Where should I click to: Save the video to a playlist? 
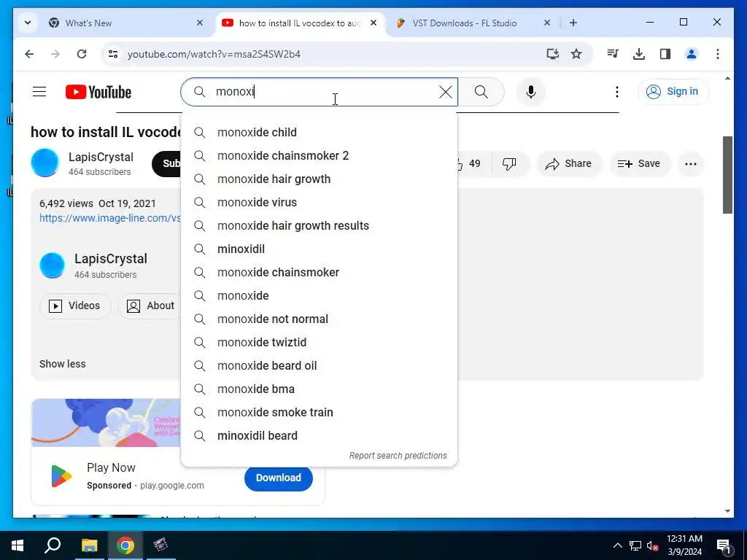click(x=639, y=164)
